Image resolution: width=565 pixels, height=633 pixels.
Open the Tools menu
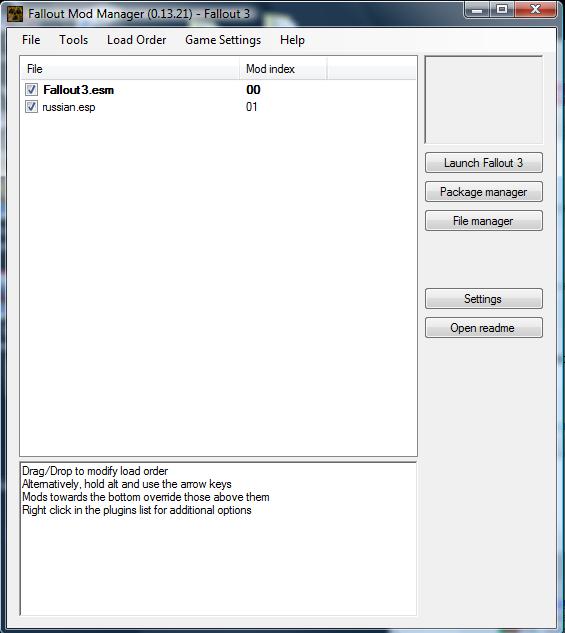click(x=73, y=40)
